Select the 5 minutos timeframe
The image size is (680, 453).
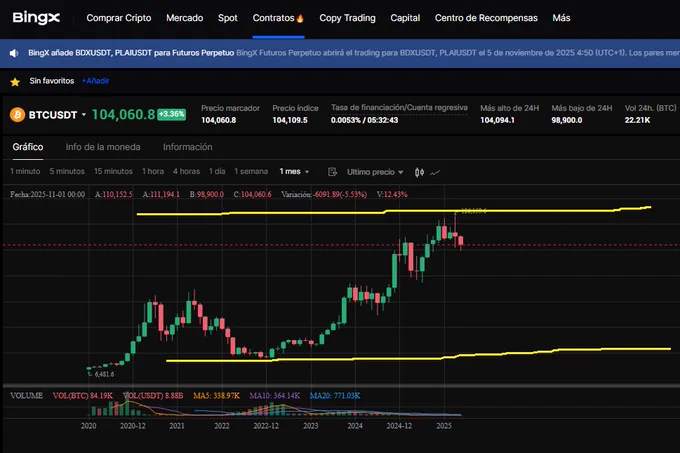[67, 172]
